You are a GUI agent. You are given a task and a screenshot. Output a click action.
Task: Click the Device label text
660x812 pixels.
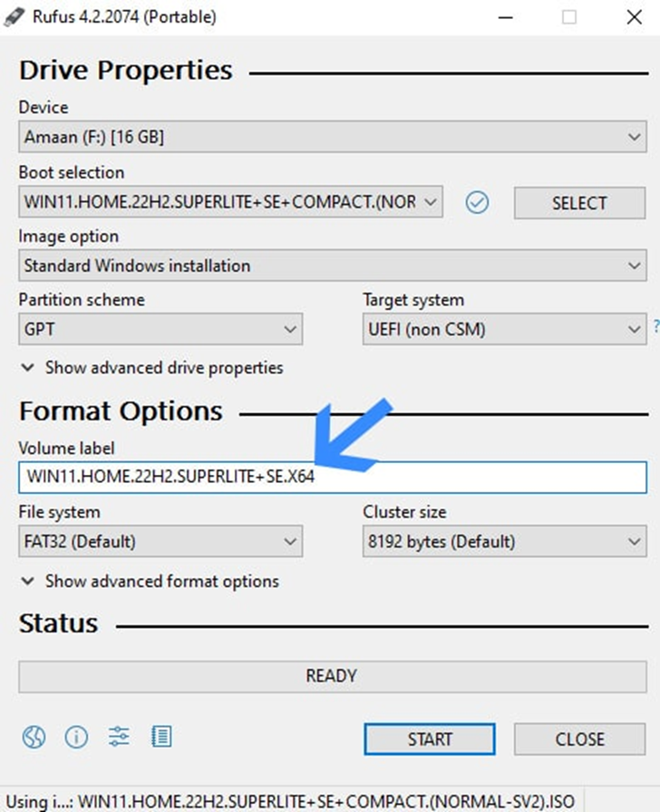click(x=44, y=107)
